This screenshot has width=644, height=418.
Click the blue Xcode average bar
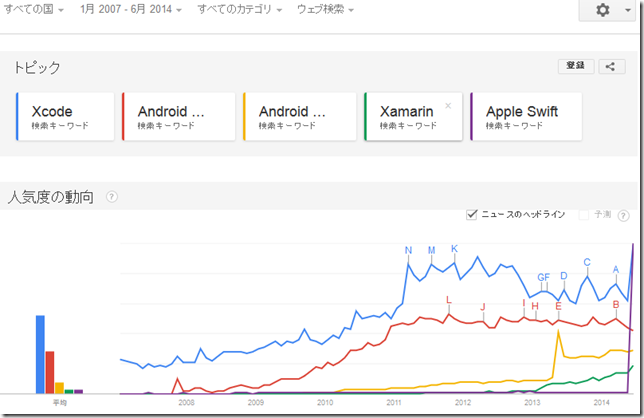click(x=40, y=354)
